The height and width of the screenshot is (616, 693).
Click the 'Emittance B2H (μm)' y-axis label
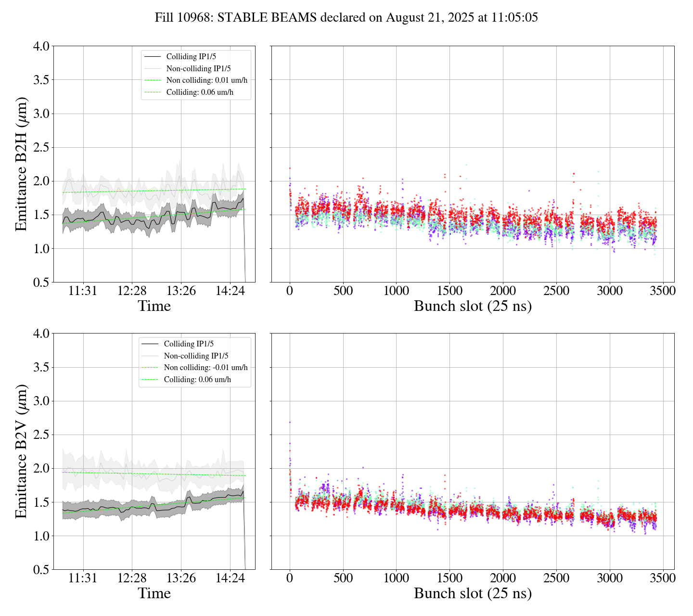click(21, 164)
